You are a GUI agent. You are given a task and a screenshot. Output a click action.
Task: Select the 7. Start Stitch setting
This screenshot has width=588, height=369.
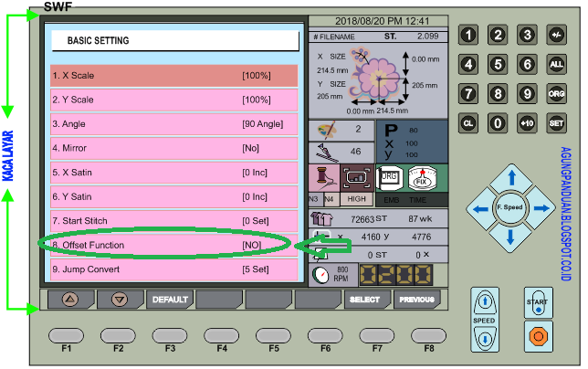click(174, 221)
